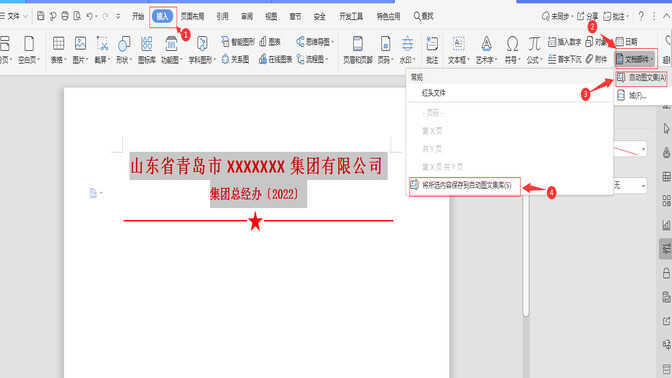This screenshot has height=378, width=672.
Task: Click the 分享 share button
Action: (588, 16)
